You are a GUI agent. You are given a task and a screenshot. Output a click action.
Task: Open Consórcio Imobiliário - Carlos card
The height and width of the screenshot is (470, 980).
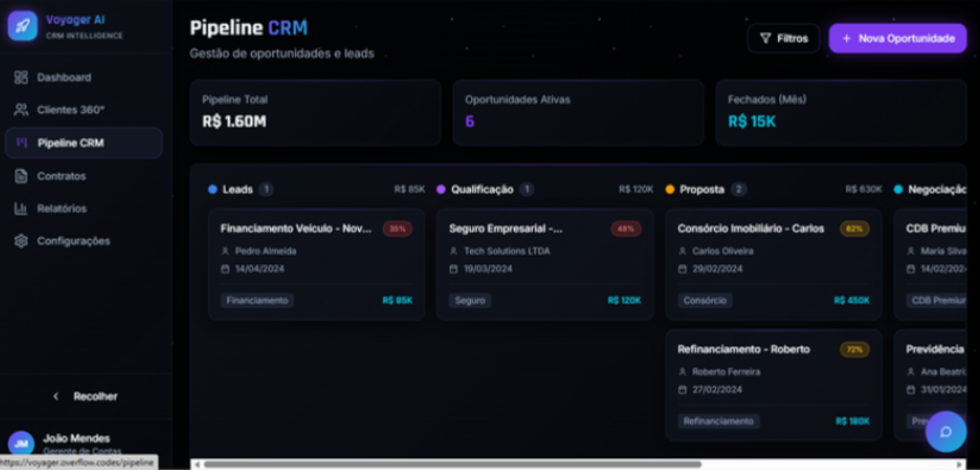tap(773, 264)
